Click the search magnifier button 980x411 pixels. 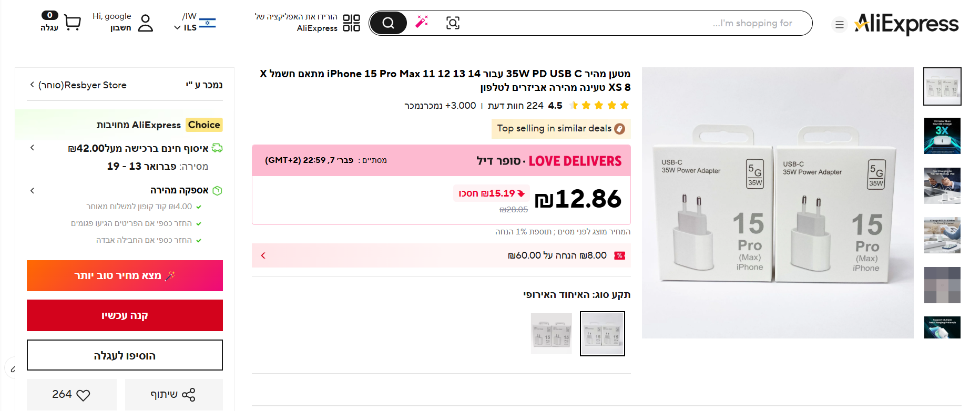(388, 23)
